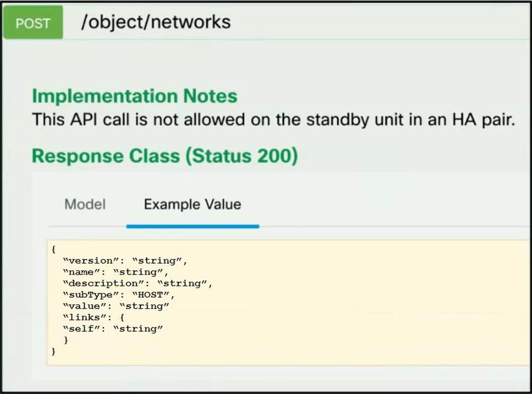Screen dimensions: 532x394
Task: Click the blue underline under Example Value
Action: 192,225
